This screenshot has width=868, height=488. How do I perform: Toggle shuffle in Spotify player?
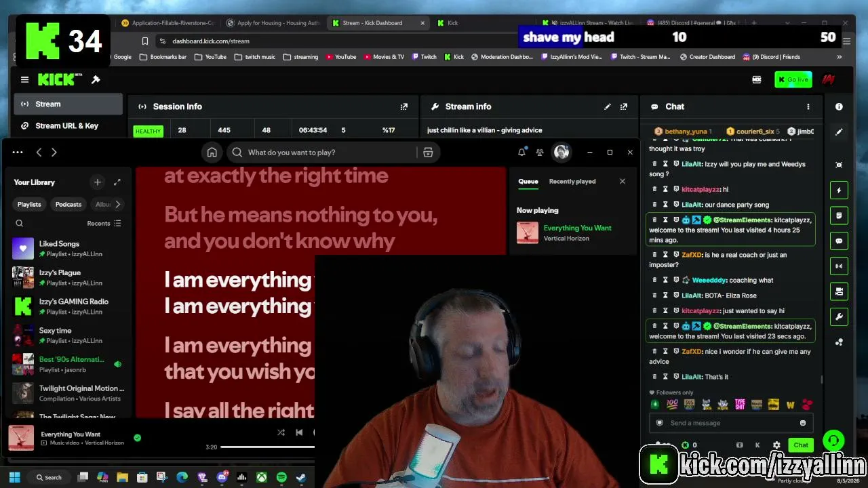point(281,432)
